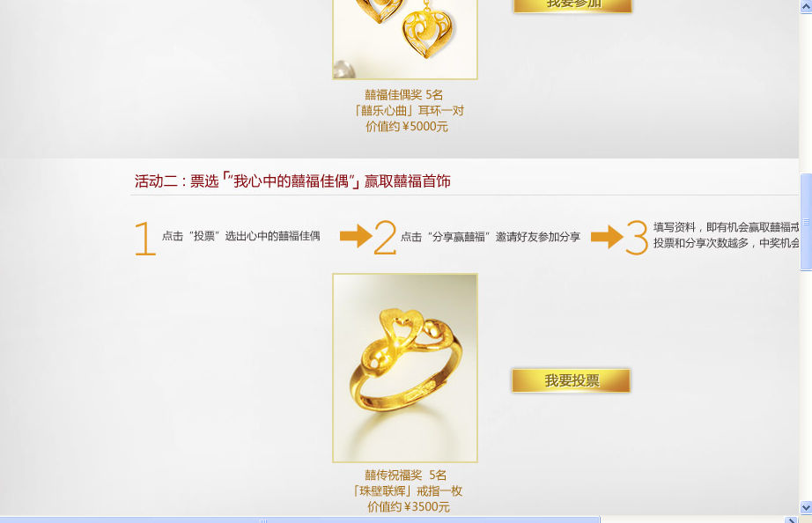The height and width of the screenshot is (523, 812).
Task: Click the partially visible 我要参加 button
Action: pos(572,5)
